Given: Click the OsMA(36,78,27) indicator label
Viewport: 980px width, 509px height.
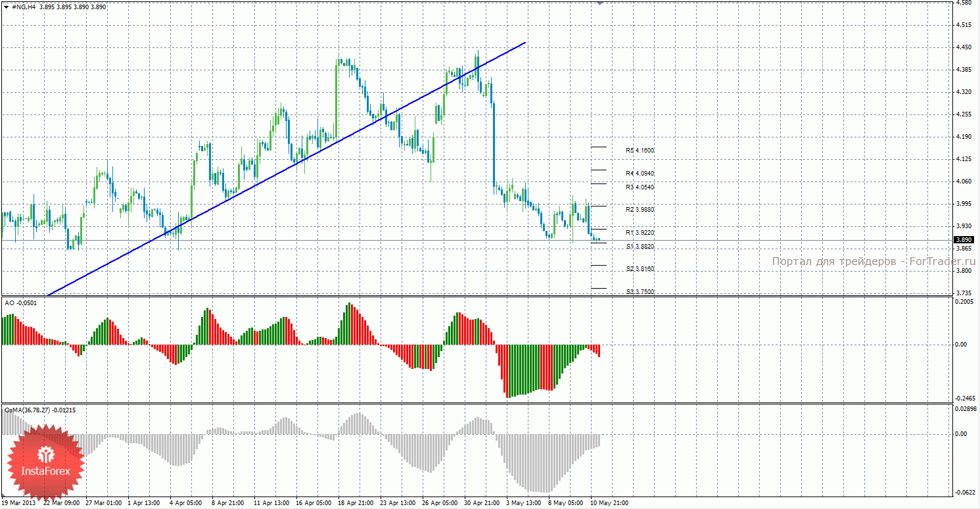Looking at the screenshot, I should (40, 410).
